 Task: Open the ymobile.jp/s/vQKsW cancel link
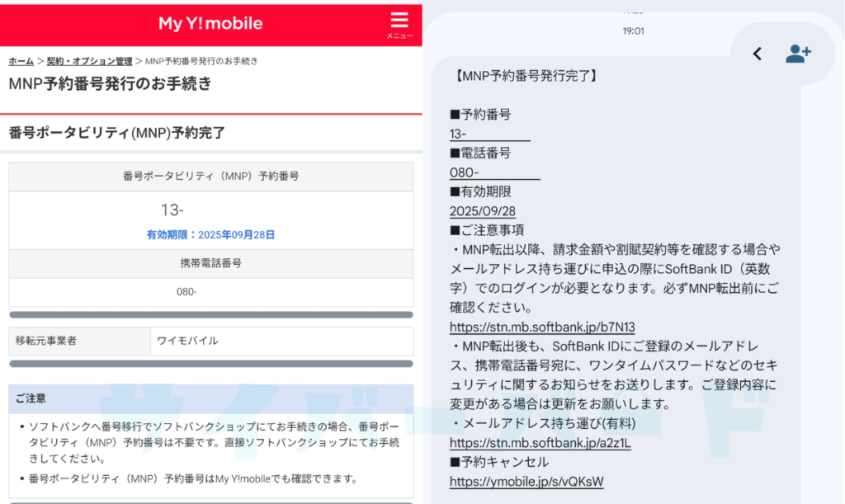point(526,482)
